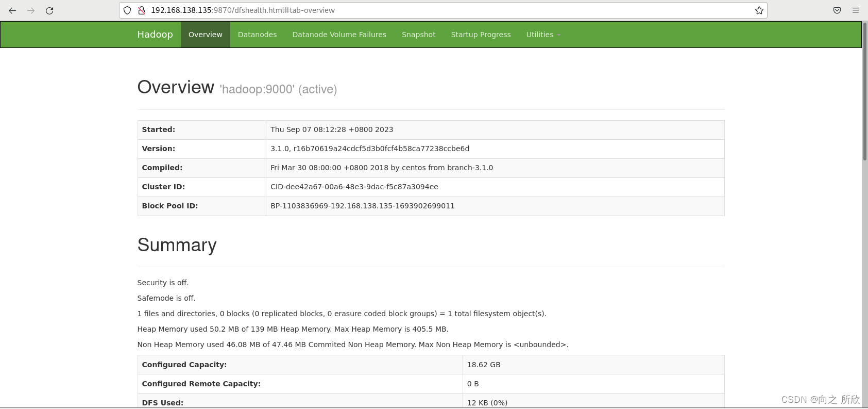Open the Datanodes tab

[x=257, y=35]
